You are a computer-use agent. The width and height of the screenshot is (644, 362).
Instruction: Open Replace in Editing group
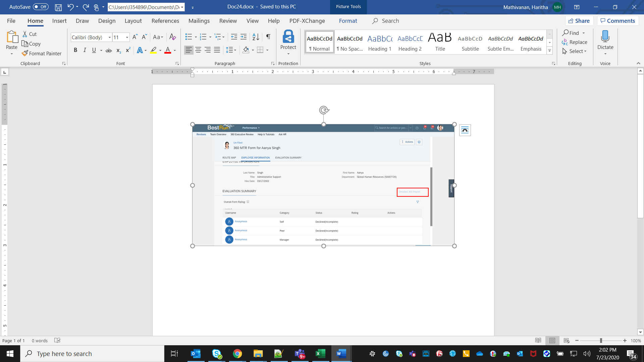pyautogui.click(x=575, y=42)
